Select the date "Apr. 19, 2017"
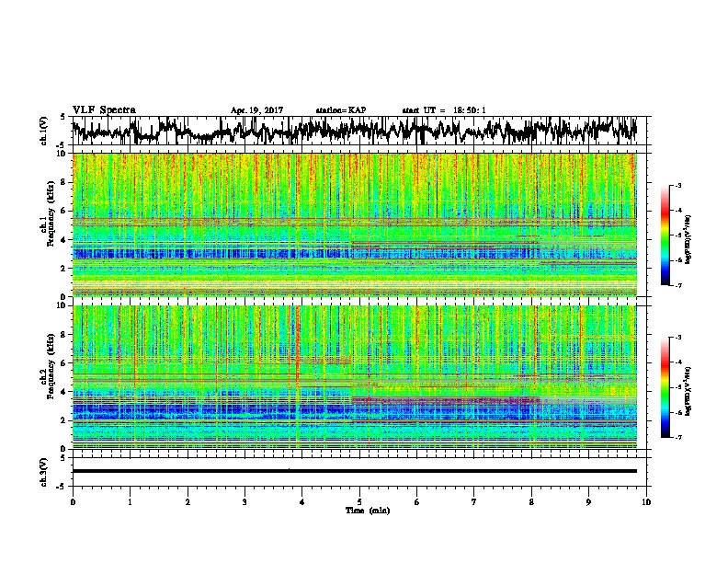This screenshot has width=728, height=563. (256, 110)
